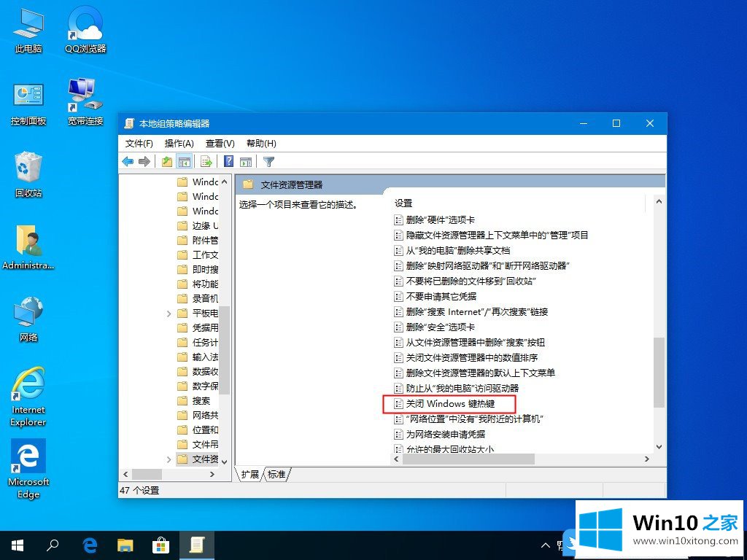Click the settings list vertical scrollbar thumb
The height and width of the screenshot is (560, 747).
(x=659, y=373)
